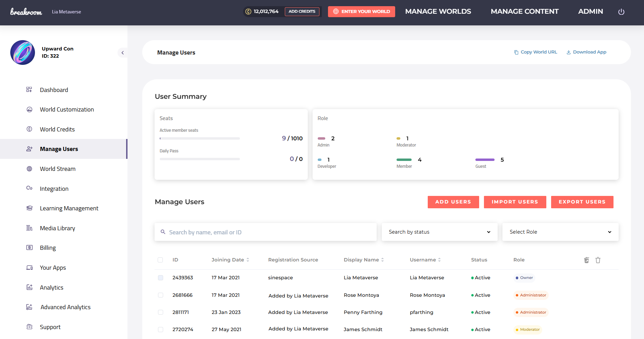
Task: Click the pfarthing username
Action: coord(422,312)
